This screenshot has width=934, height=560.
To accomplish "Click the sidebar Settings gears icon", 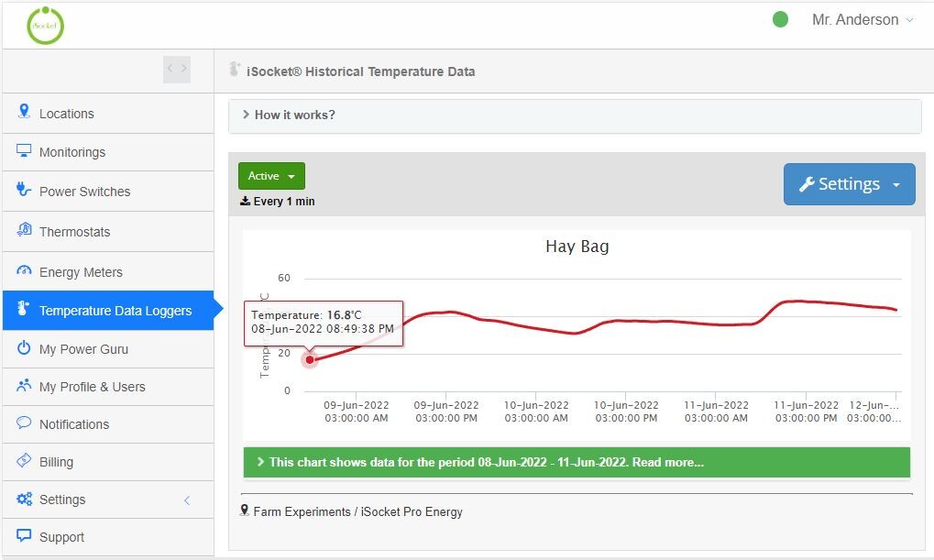I will tap(24, 499).
